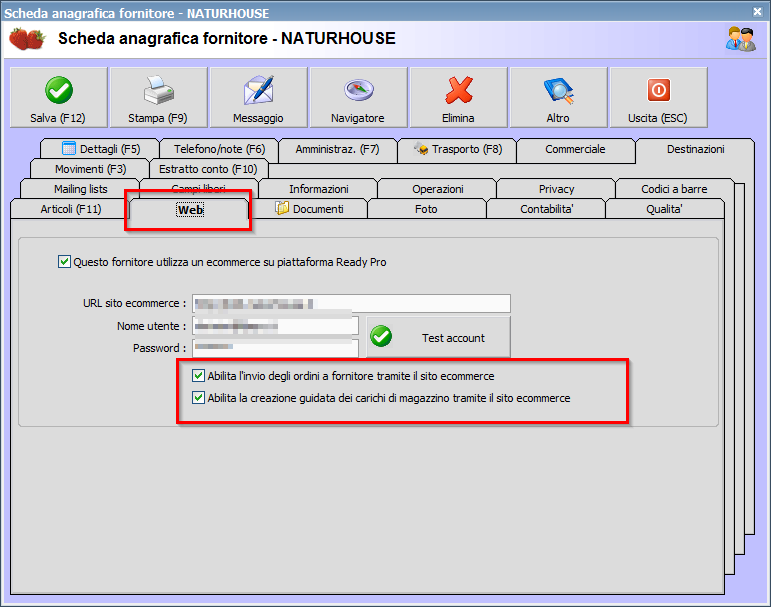
Task: Open the Documenti tab with folder icon
Action: 308,209
